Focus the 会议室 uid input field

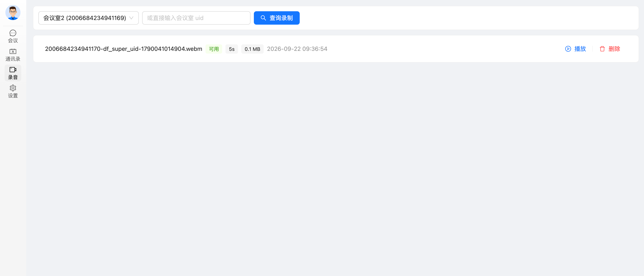coord(196,18)
